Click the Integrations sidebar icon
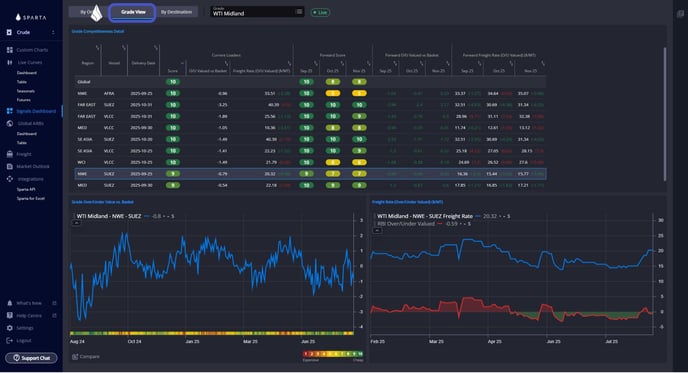 click(x=10, y=179)
